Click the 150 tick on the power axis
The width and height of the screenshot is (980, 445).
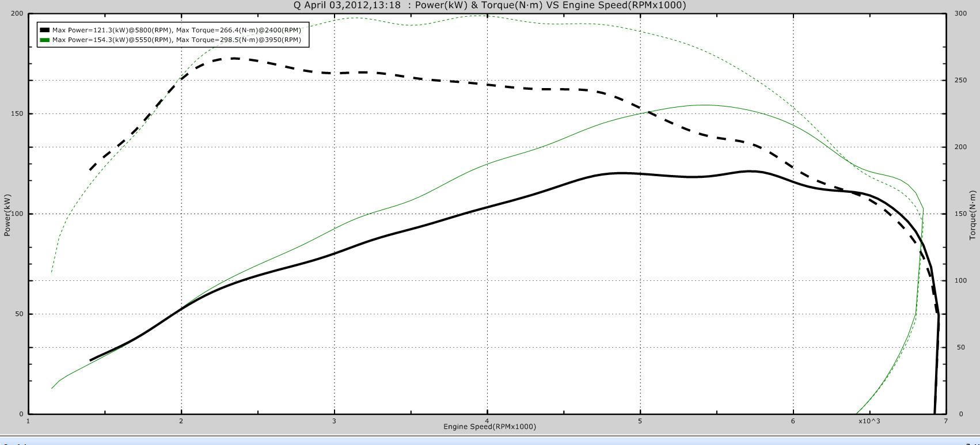click(17, 113)
